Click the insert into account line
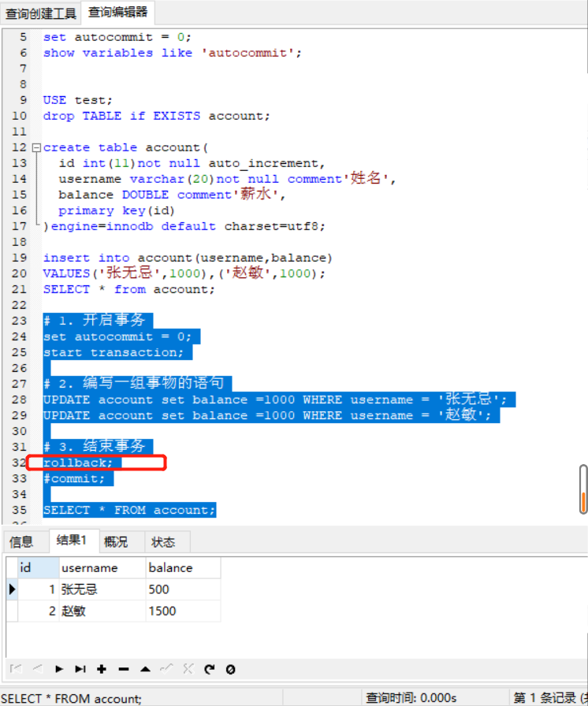588x706 pixels. click(x=188, y=258)
